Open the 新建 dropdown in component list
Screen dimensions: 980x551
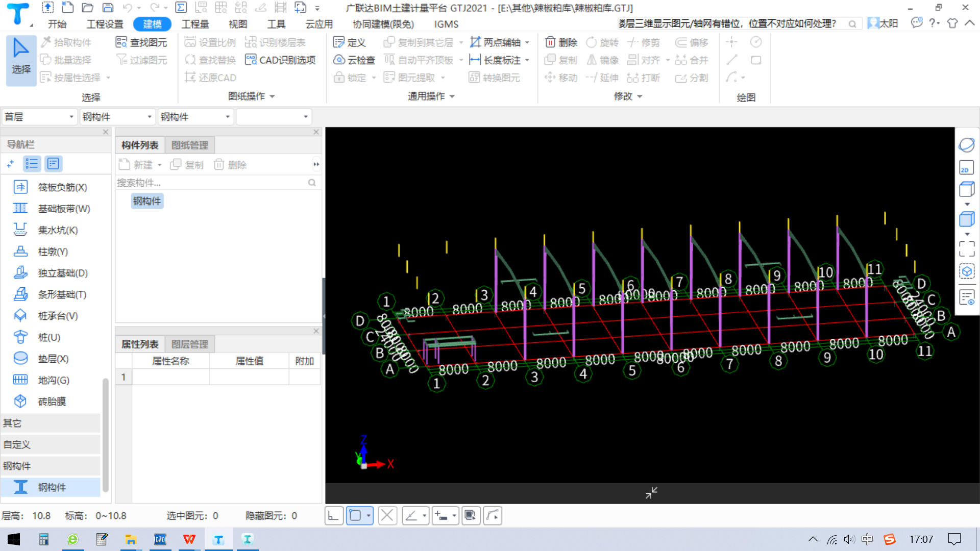click(160, 165)
